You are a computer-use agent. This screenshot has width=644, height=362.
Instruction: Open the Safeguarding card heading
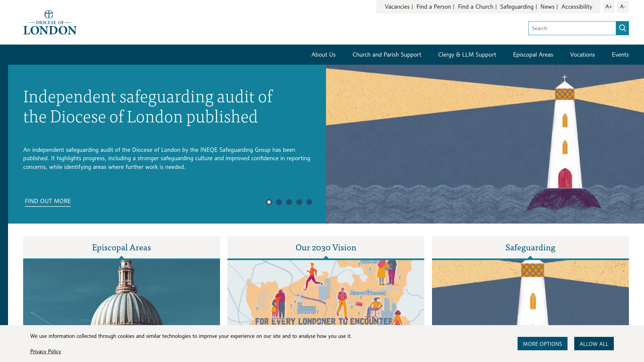pyautogui.click(x=530, y=247)
